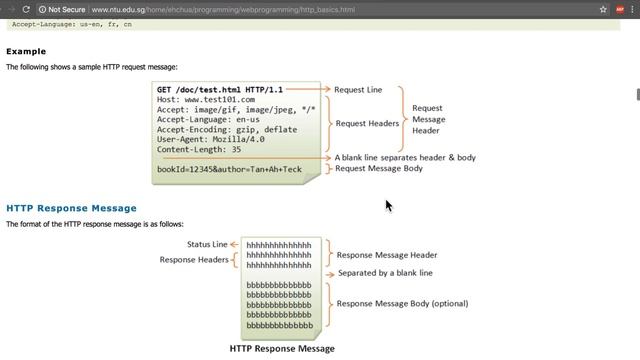Click the 'Accept-Language: us-en, fr, cn' code line

tap(72, 24)
